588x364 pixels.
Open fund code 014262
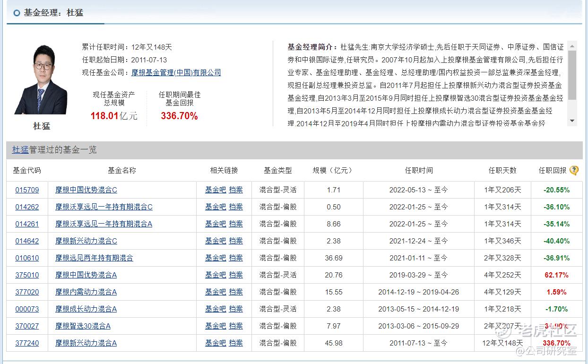coord(27,207)
